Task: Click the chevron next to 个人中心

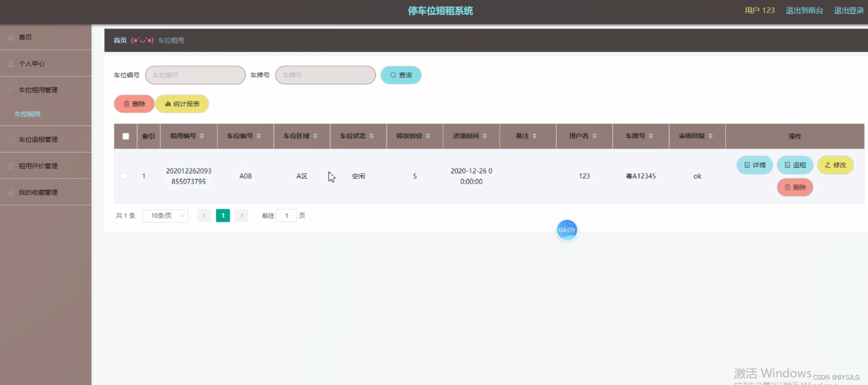Action: click(80, 63)
